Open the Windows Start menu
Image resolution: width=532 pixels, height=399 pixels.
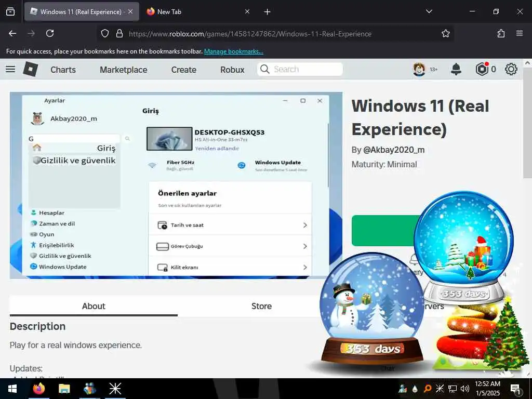click(12, 389)
